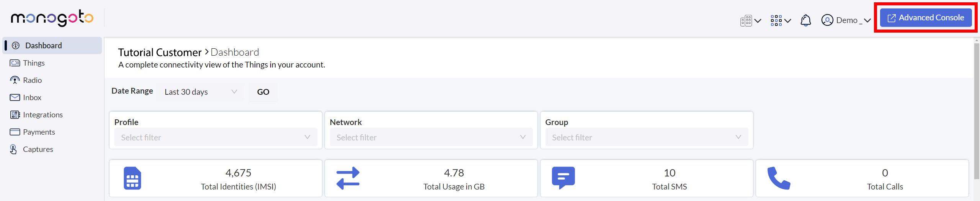Open the Network filter dropdown
This screenshot has height=201, width=980.
pyautogui.click(x=431, y=137)
